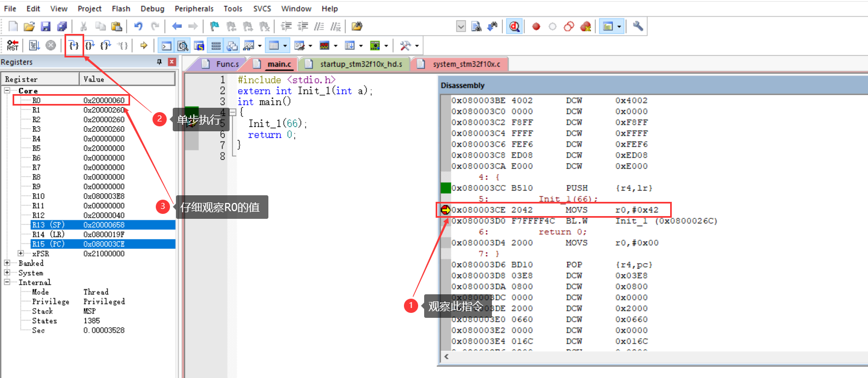Toggle a breakpoint with red dot icon
Image resolution: width=868 pixels, height=378 pixels.
tap(536, 26)
